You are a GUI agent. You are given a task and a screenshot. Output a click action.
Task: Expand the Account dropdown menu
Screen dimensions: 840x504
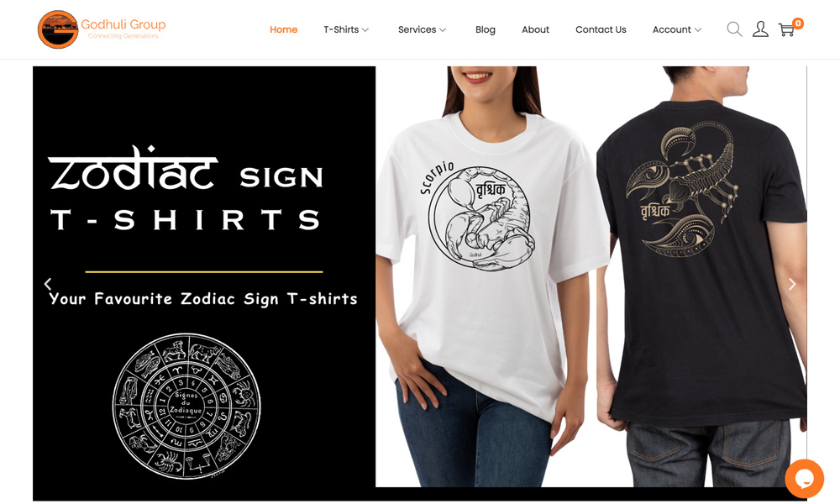pyautogui.click(x=676, y=29)
